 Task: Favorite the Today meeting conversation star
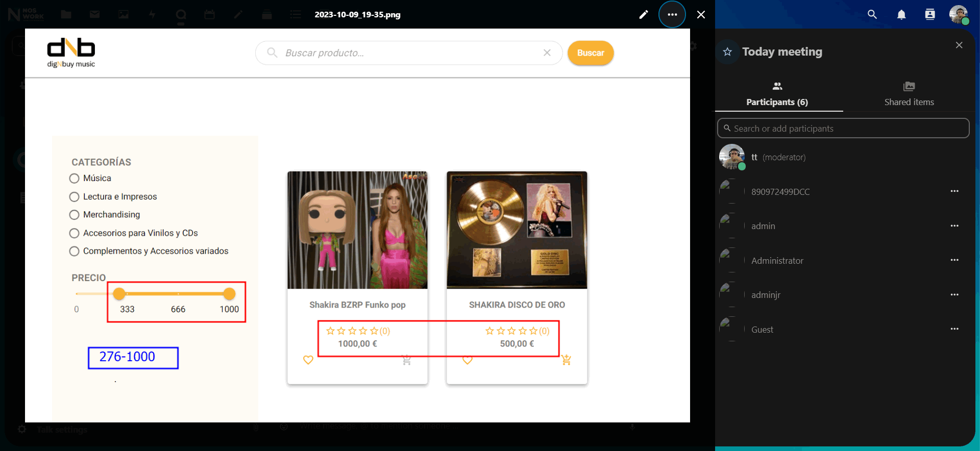click(x=727, y=52)
